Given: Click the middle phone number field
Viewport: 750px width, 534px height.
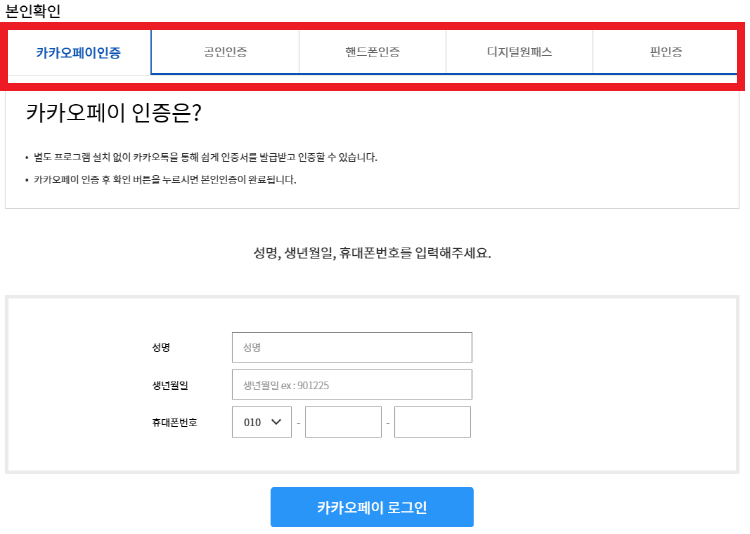Looking at the screenshot, I should click(343, 422).
